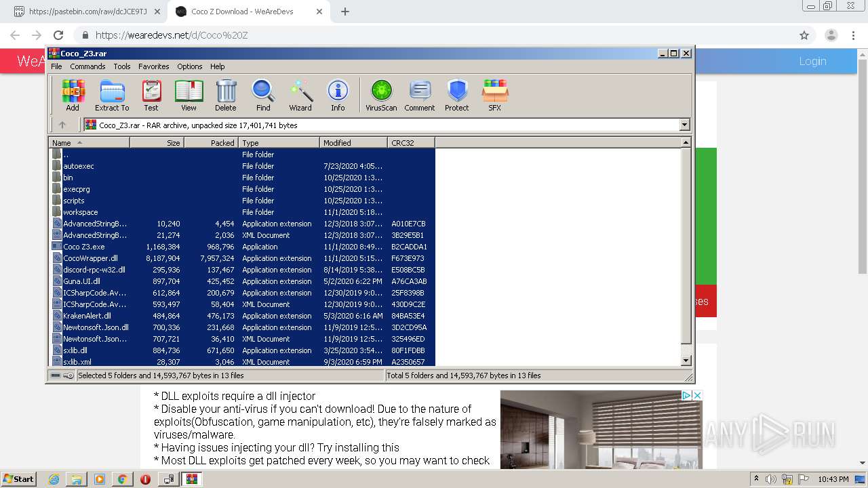
Task: Select the discord-rpc-w32.dll file
Action: click(242, 270)
